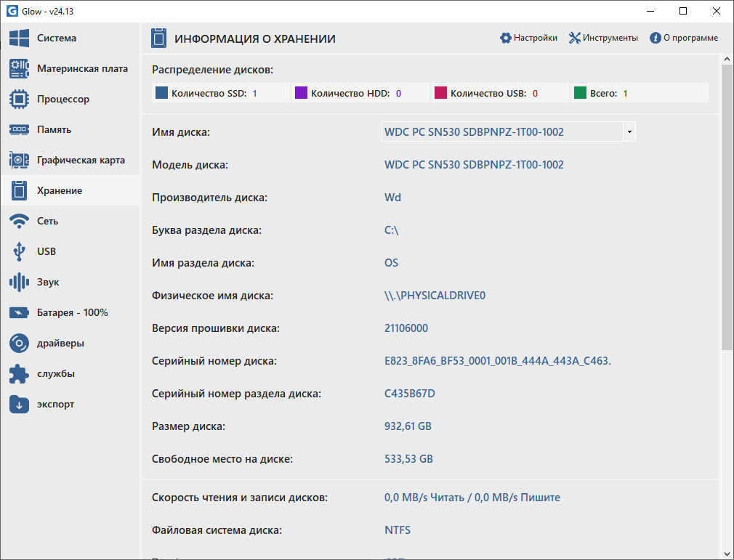Click the Система Windows logo icon
The width and height of the screenshot is (734, 560).
pos(19,38)
